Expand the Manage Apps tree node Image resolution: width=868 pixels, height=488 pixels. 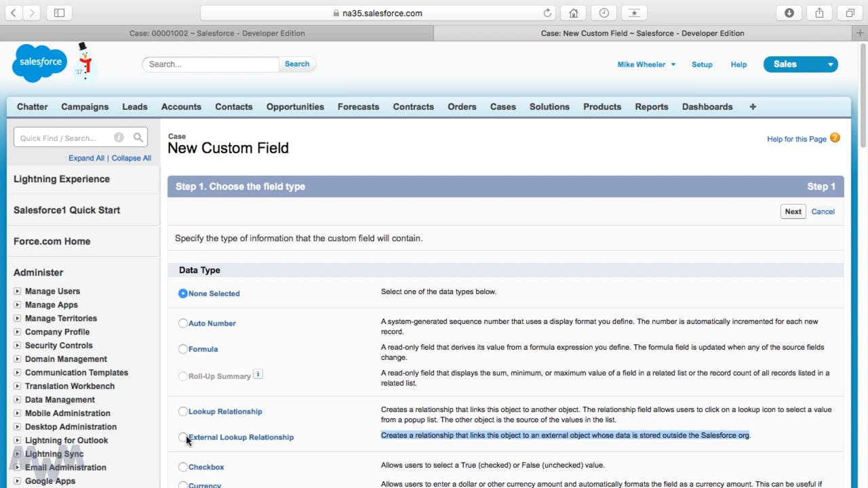pyautogui.click(x=17, y=305)
